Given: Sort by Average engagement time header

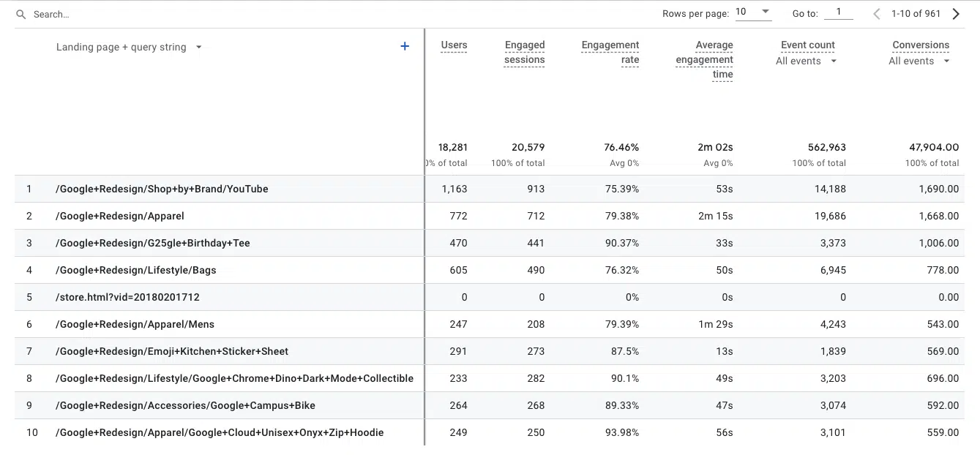Looking at the screenshot, I should (705, 60).
